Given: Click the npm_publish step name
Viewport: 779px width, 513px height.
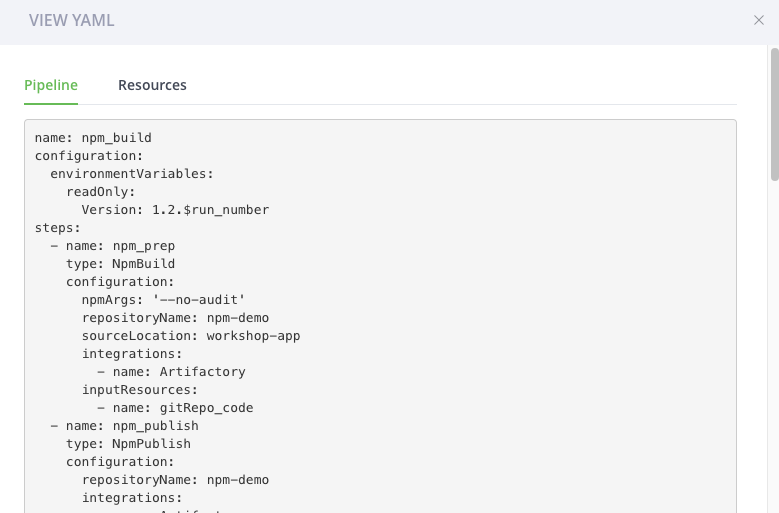Looking at the screenshot, I should click(156, 426).
